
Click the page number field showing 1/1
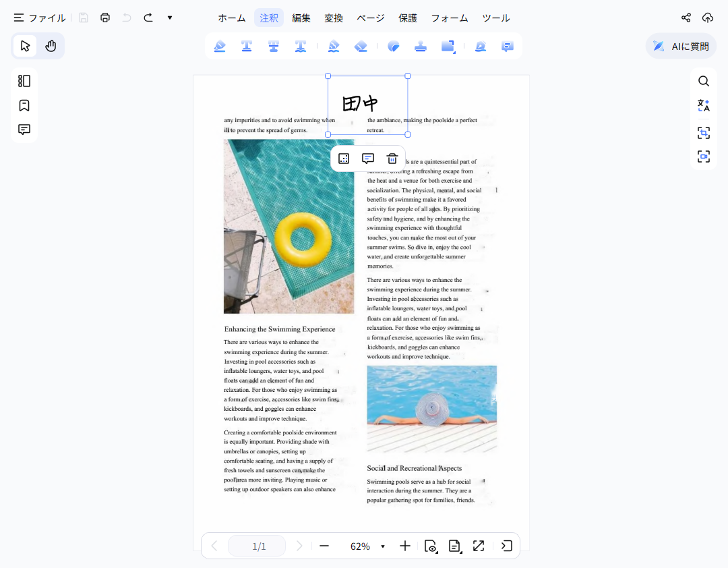click(259, 546)
